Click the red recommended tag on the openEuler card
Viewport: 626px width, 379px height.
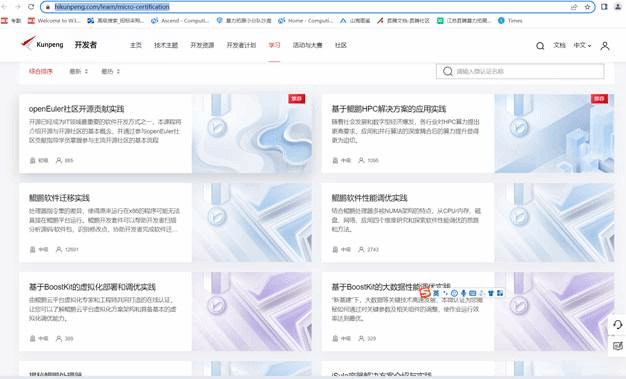pos(297,99)
